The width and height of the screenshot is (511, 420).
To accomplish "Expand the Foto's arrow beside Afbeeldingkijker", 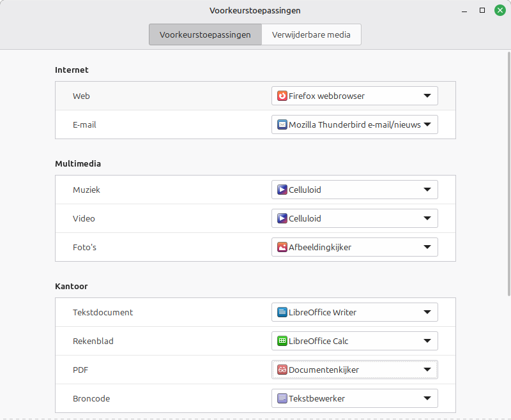I will [x=427, y=247].
